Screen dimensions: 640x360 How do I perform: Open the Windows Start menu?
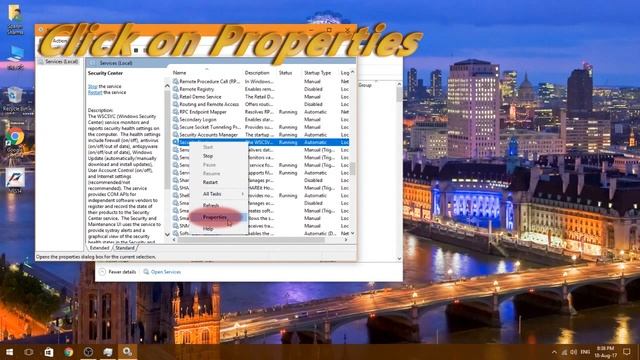click(9, 352)
